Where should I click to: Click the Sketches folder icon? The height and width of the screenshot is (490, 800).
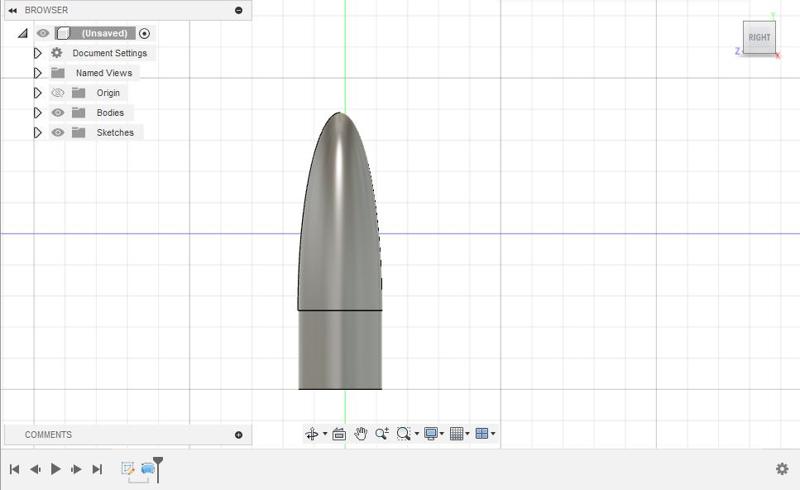[x=79, y=132]
